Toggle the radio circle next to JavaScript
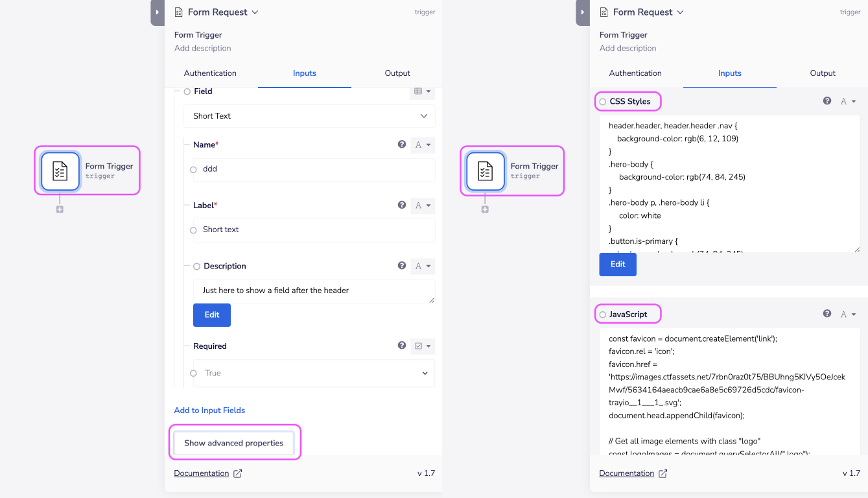The image size is (868, 498). (603, 314)
